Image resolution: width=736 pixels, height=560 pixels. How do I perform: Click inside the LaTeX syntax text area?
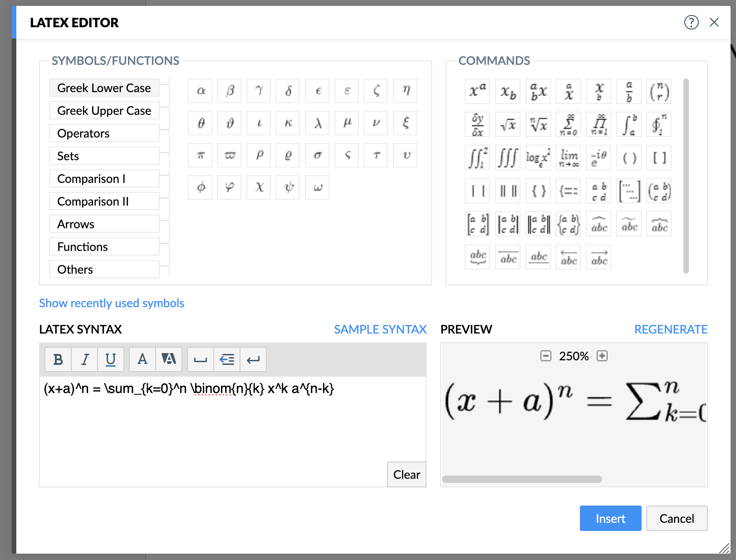coord(213,427)
